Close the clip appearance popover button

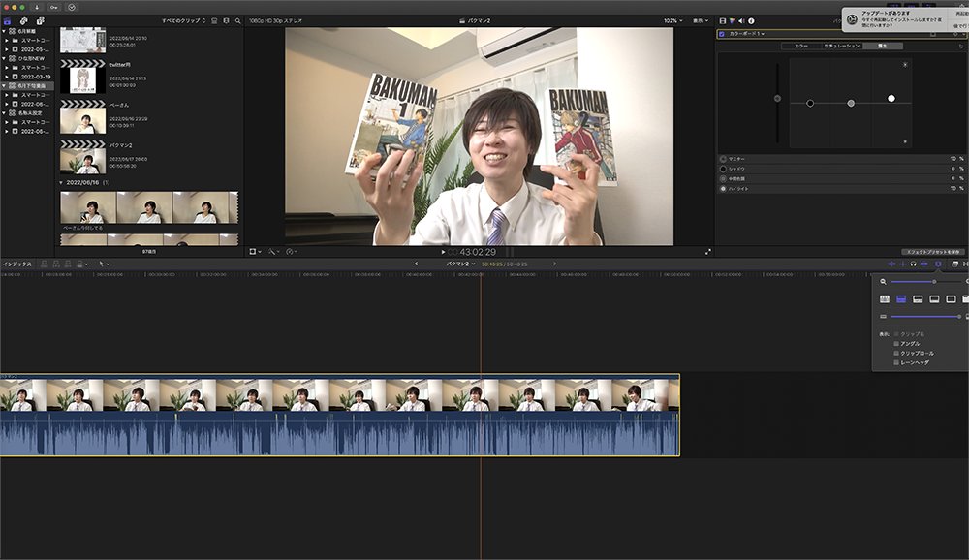(938, 264)
